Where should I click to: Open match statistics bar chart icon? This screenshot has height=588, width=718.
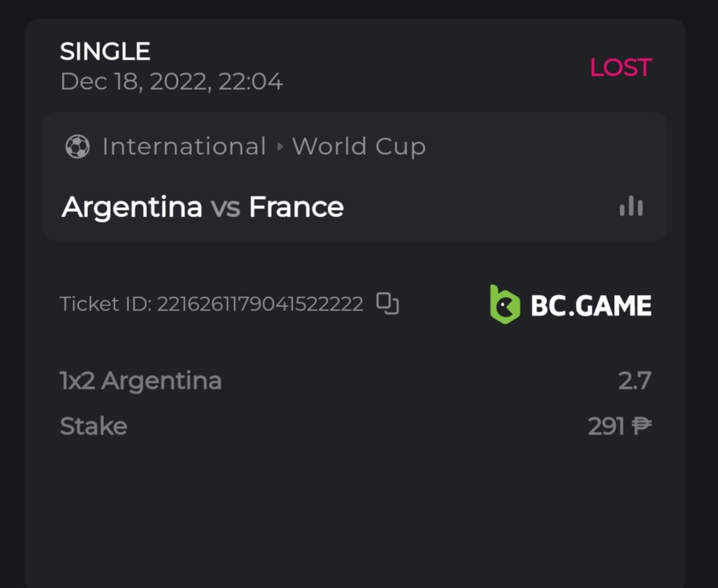pos(631,207)
